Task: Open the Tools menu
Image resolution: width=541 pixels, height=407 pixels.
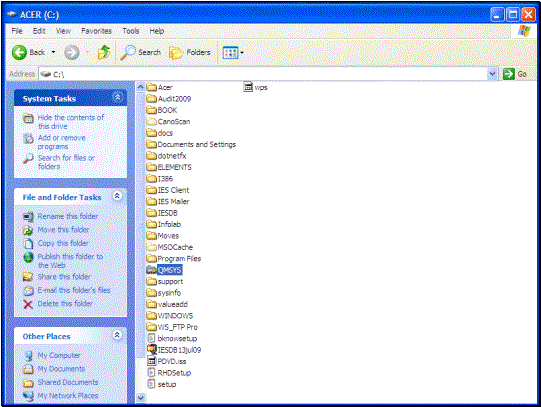Action: (x=130, y=31)
